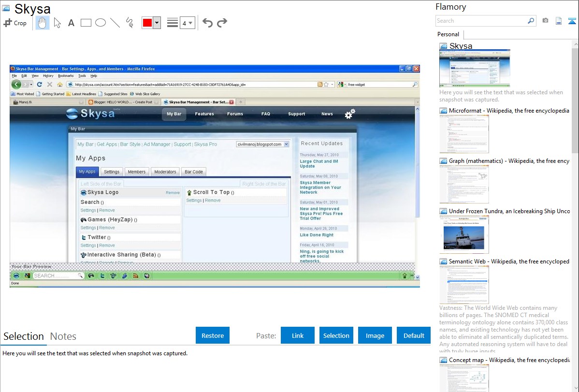Click the Features nav item on Skysa page
This screenshot has height=392, width=579.
(204, 114)
